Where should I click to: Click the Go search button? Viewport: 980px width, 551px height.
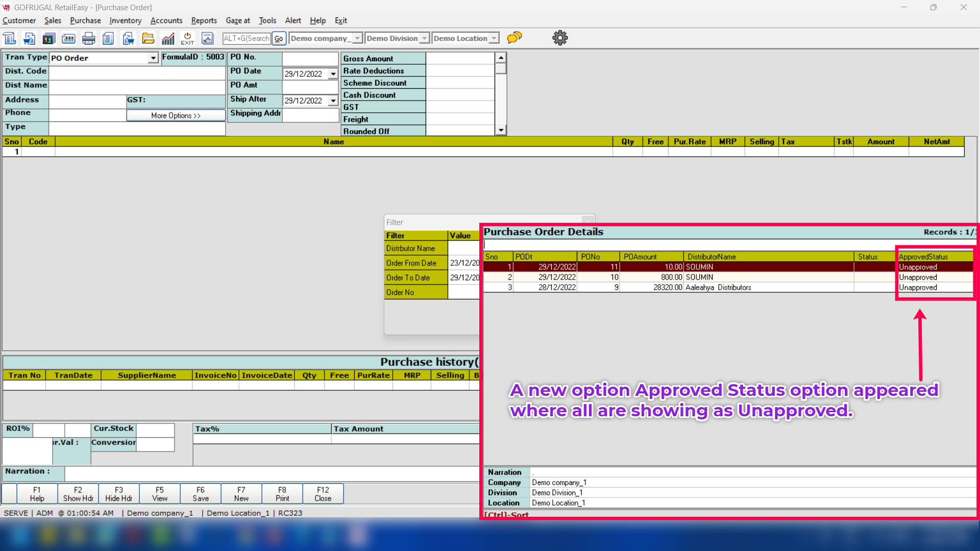[x=279, y=38]
